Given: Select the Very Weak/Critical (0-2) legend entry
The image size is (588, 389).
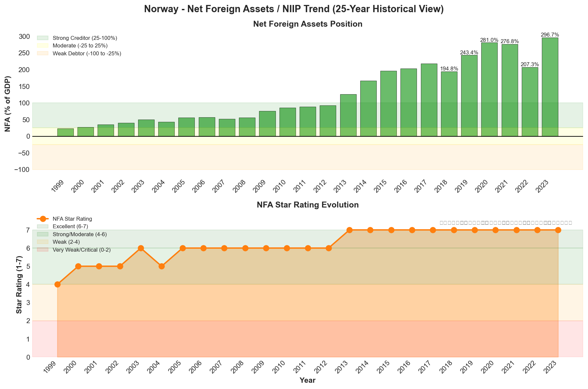Looking at the screenshot, I should (x=43, y=250).
